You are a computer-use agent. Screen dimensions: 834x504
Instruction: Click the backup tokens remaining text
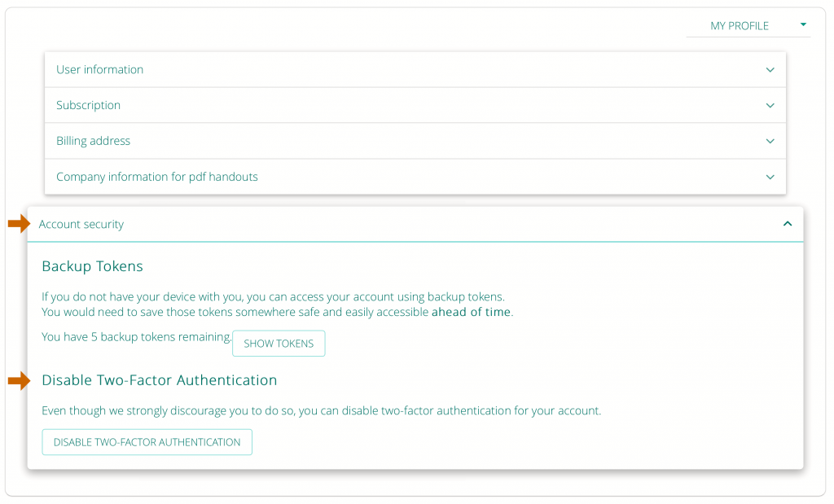pyautogui.click(x=135, y=336)
